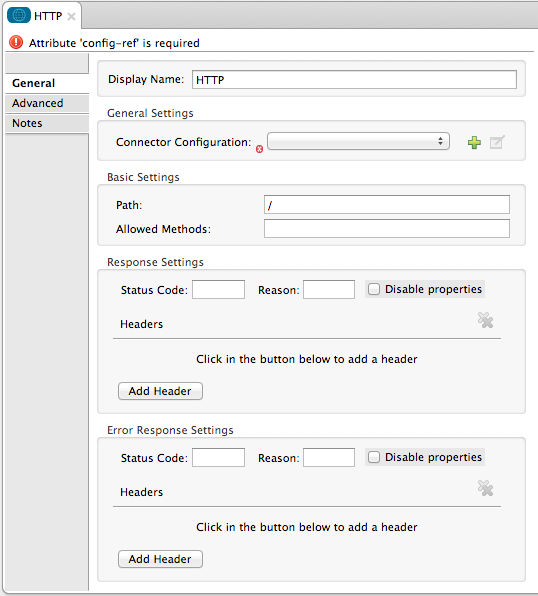
Task: Click Add Header under Response Settings
Action: pyautogui.click(x=160, y=391)
